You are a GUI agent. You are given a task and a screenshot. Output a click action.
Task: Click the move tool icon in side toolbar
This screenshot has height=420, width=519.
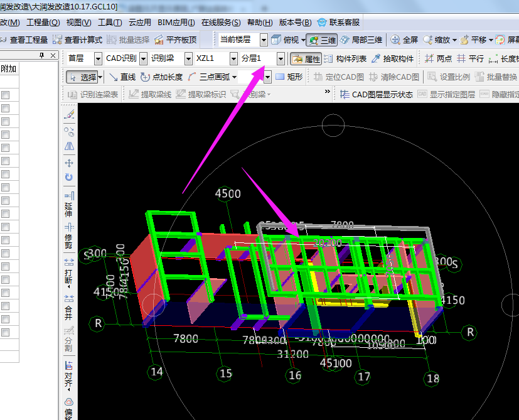tap(69, 163)
